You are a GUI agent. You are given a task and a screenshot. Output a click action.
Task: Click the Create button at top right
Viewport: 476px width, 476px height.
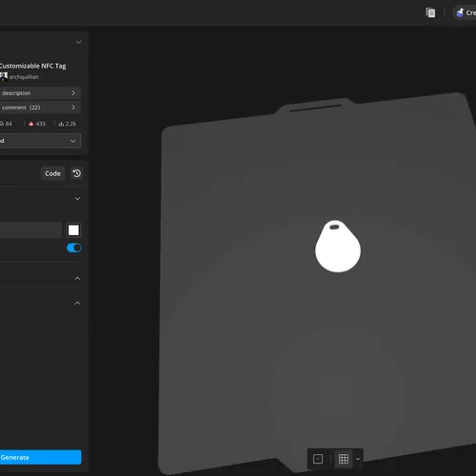(465, 13)
